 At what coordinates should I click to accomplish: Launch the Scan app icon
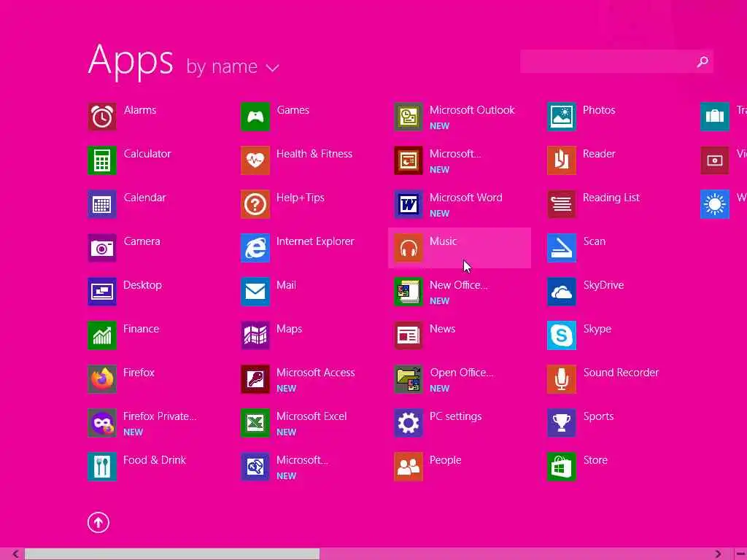562,248
